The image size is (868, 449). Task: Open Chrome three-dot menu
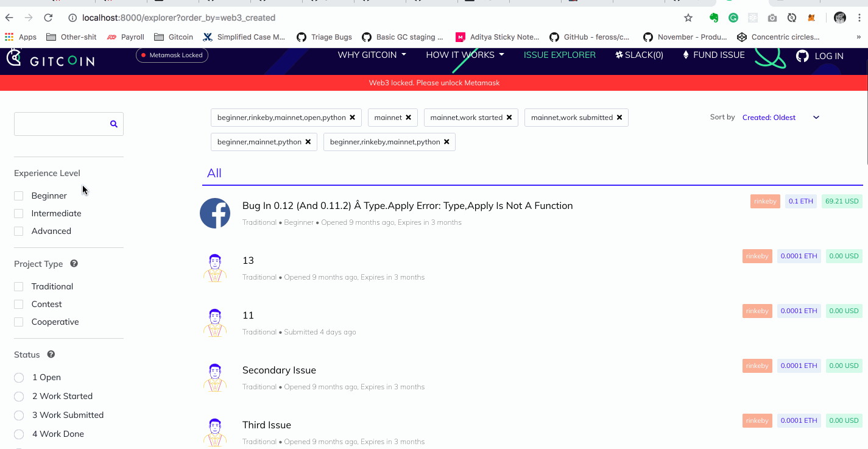click(x=859, y=18)
